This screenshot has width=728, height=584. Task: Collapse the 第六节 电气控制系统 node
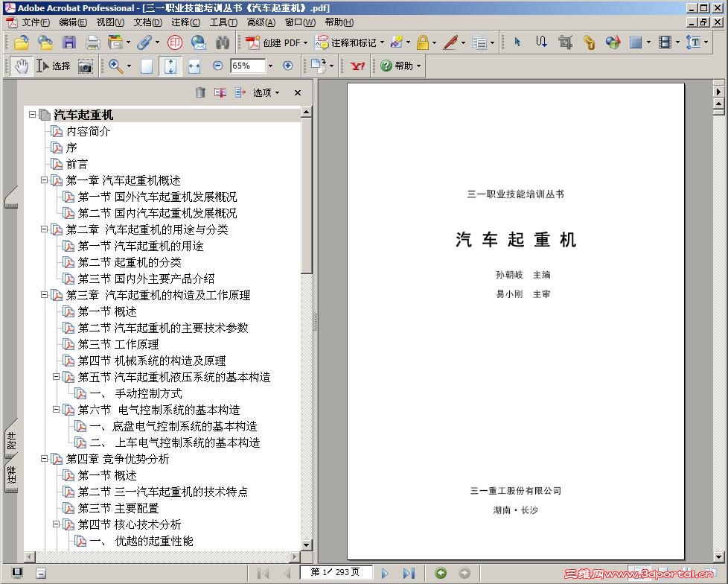tap(56, 409)
